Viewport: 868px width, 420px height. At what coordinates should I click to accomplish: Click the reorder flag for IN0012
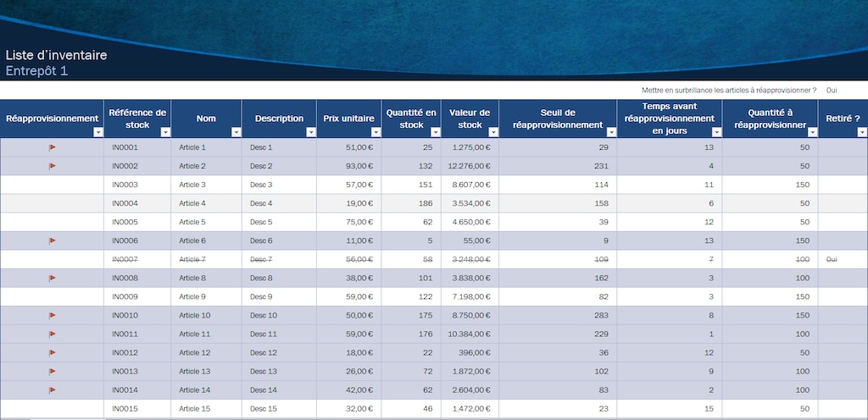pos(52,352)
